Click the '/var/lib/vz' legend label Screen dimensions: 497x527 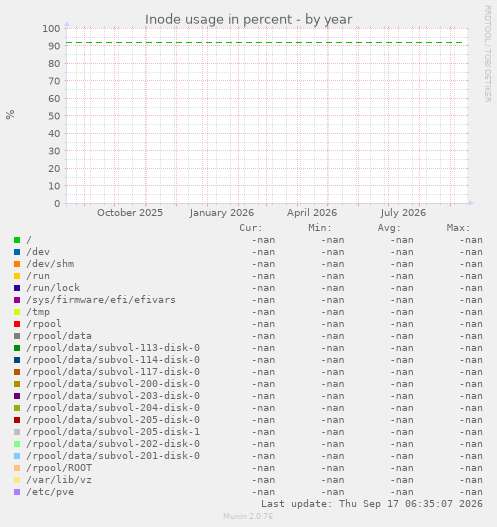click(59, 480)
